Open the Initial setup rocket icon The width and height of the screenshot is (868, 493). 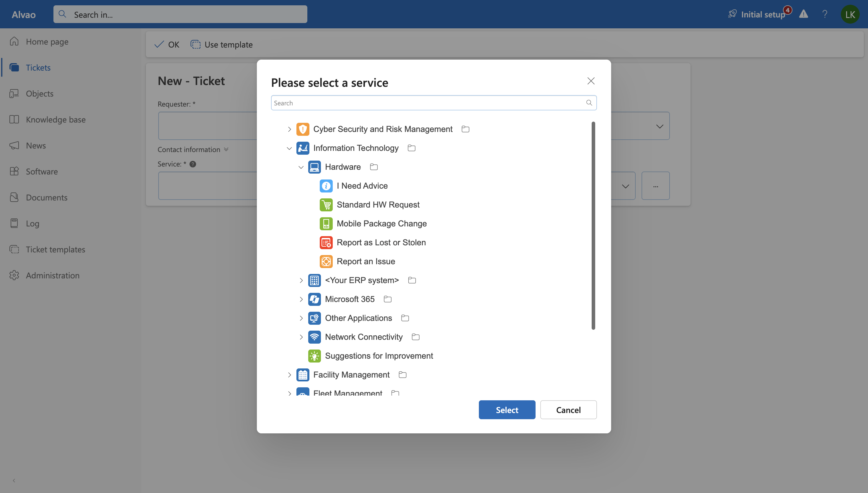coord(732,14)
